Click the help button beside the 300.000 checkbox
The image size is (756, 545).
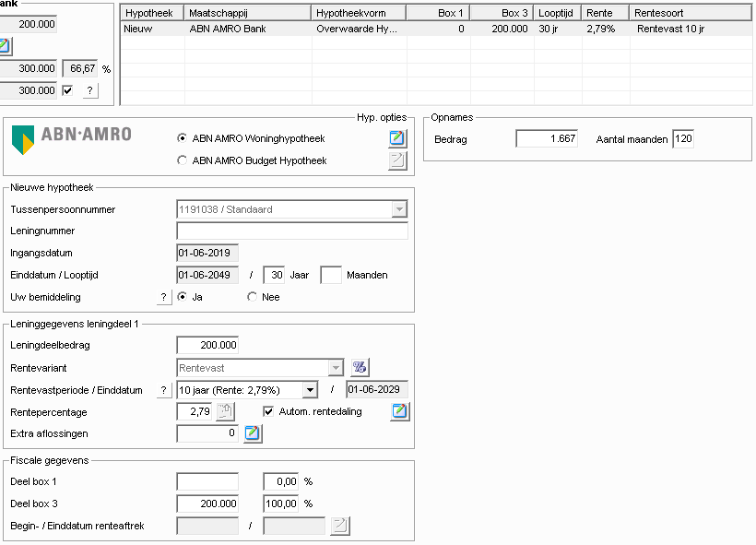pyautogui.click(x=90, y=90)
